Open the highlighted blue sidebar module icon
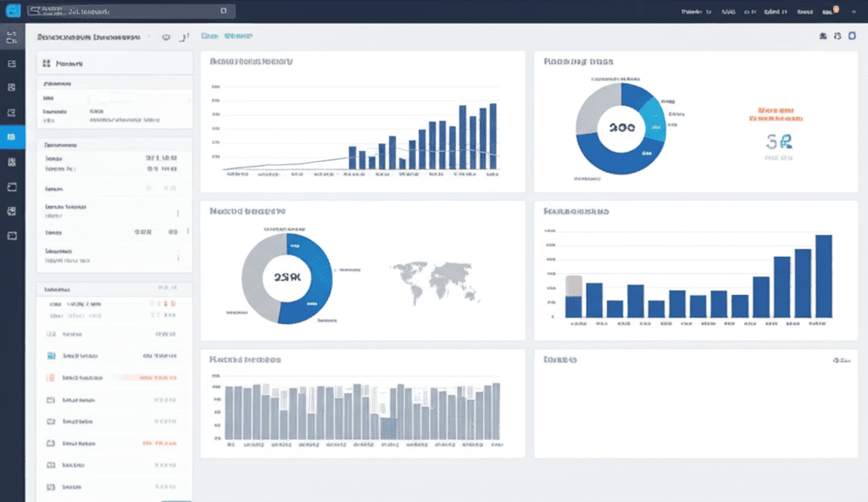This screenshot has height=502, width=868. [x=11, y=137]
